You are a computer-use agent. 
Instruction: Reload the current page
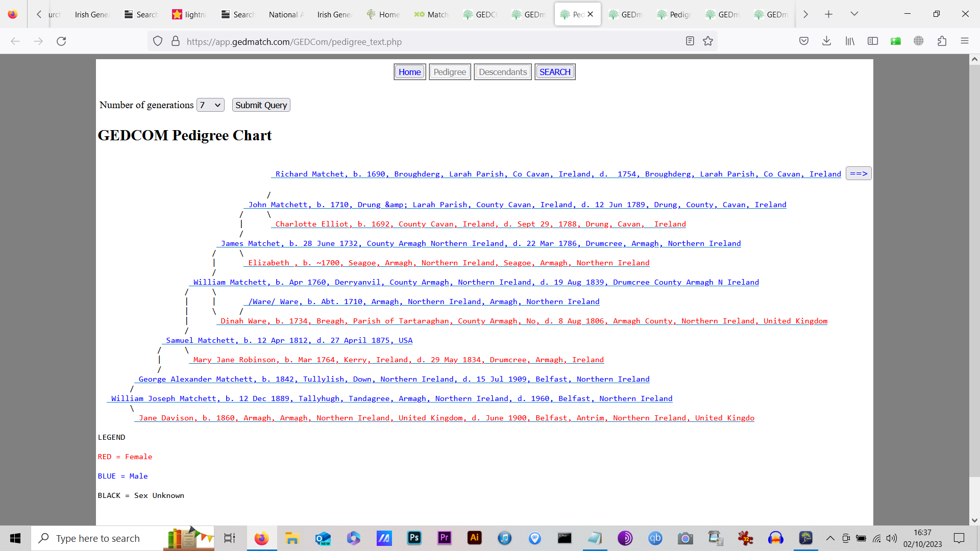pos(61,41)
